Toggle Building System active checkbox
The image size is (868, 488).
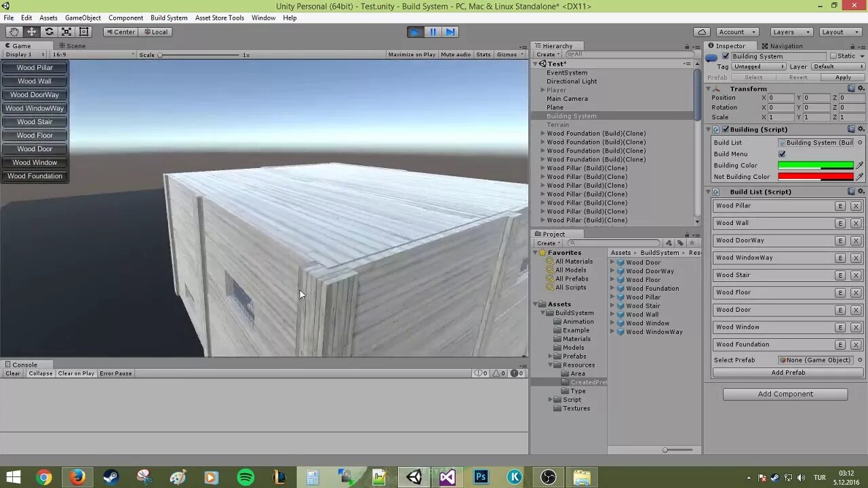pyautogui.click(x=726, y=56)
